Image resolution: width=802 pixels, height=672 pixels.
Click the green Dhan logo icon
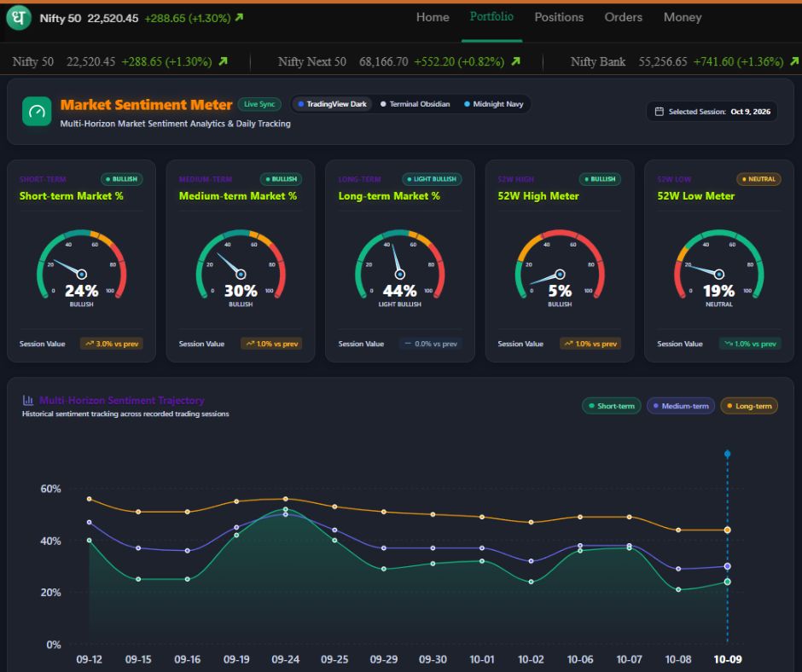coord(19,18)
